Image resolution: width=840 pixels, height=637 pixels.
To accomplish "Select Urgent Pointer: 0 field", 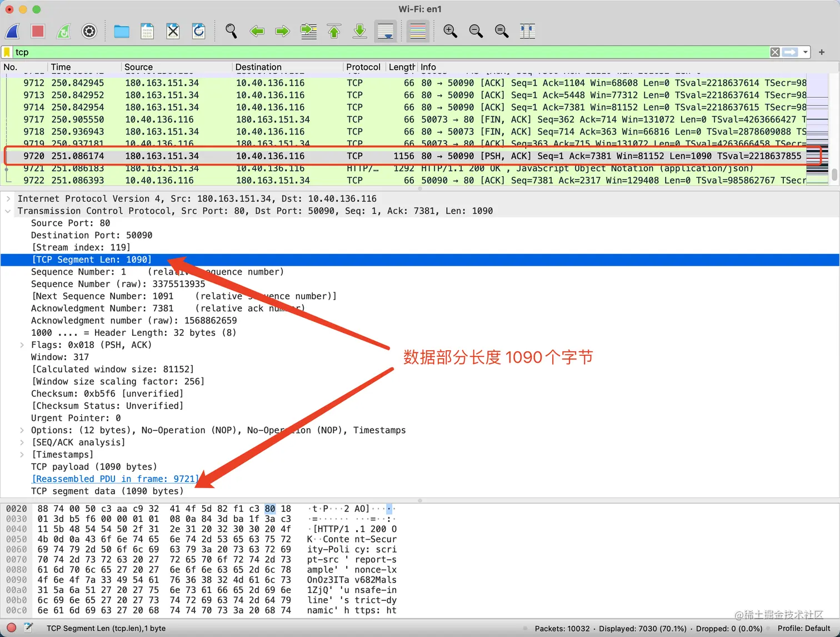I will coord(76,418).
